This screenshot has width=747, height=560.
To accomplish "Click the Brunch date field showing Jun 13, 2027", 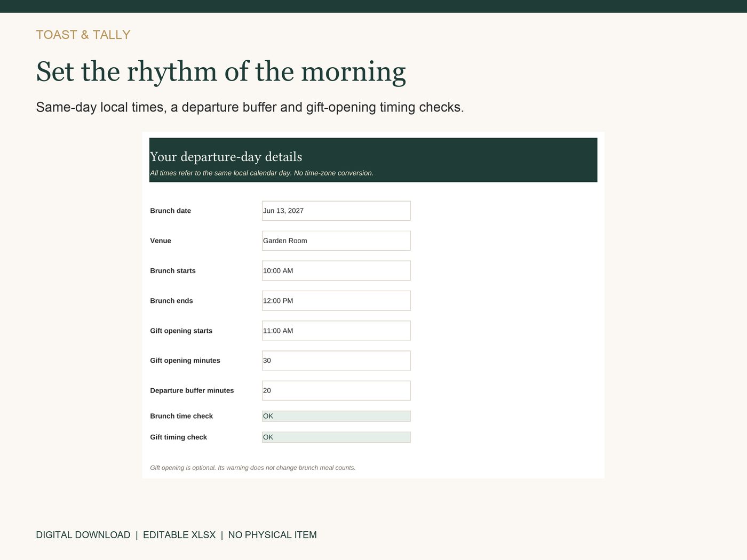I will (x=336, y=211).
